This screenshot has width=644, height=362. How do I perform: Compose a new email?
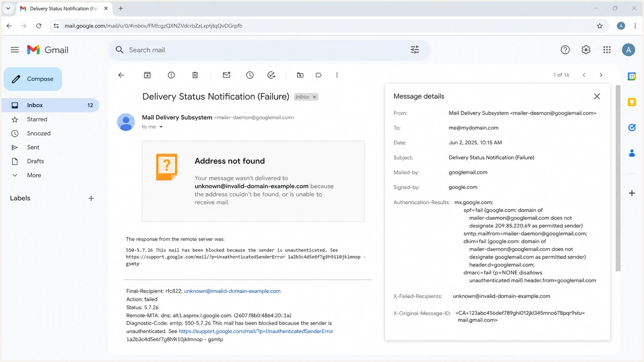(33, 79)
